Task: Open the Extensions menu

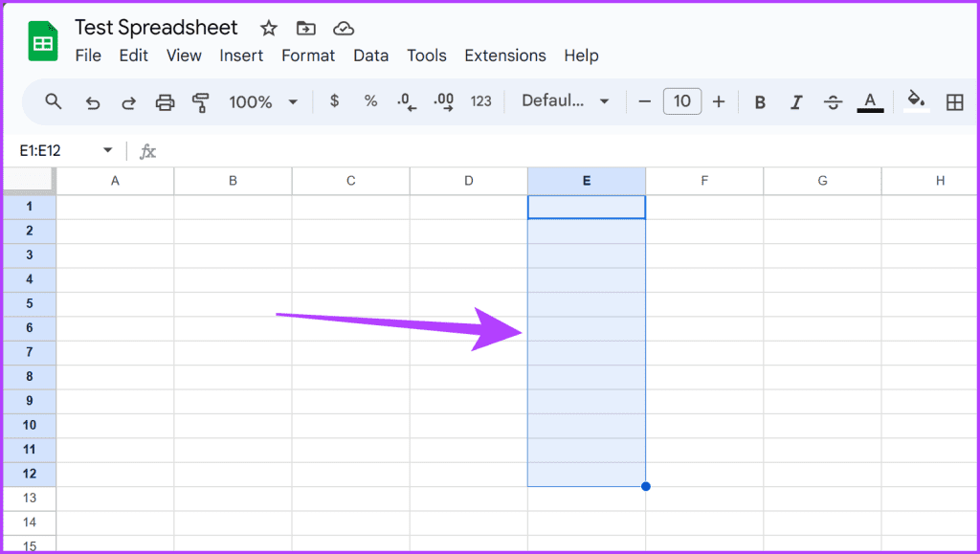Action: (505, 55)
